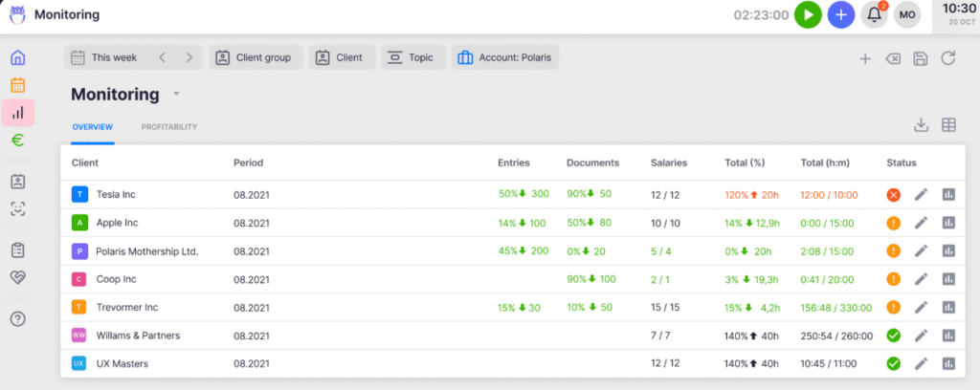The height and width of the screenshot is (390, 980).
Task: Save the current filter set
Action: pyautogui.click(x=921, y=58)
